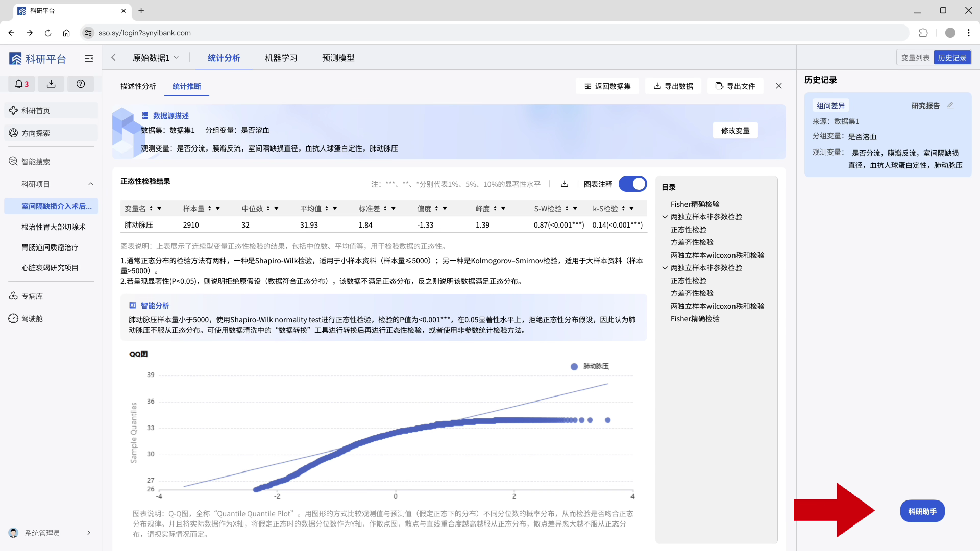980x551 pixels.
Task: Select 心脏衰竭研究项目 project
Action: click(51, 268)
